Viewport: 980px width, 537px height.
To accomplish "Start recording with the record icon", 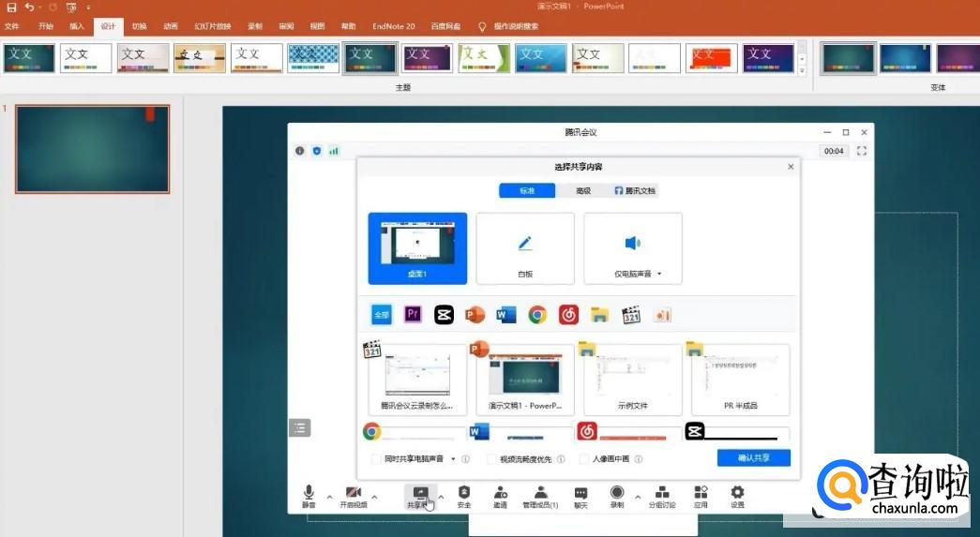I will (x=617, y=497).
